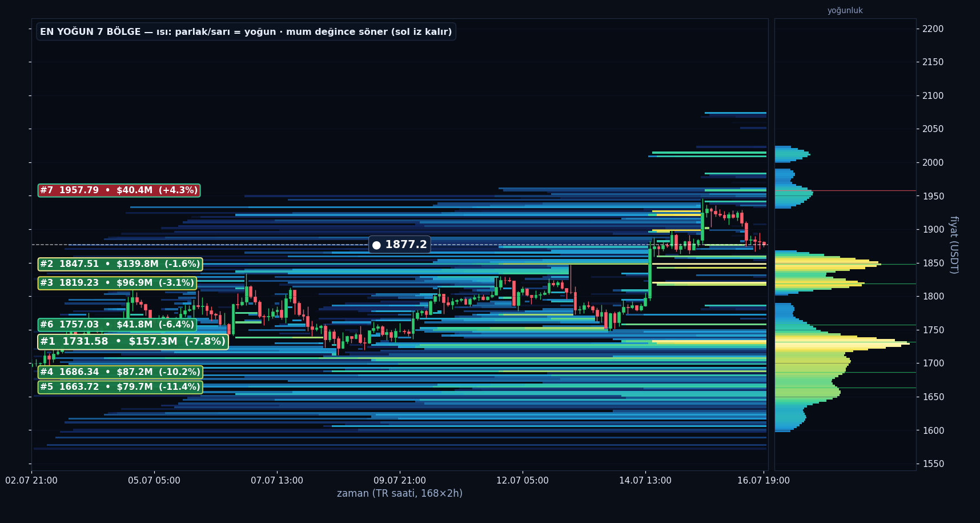Click the yoğunluk histogram title
Viewport: 980px width, 523px height.
coord(845,10)
